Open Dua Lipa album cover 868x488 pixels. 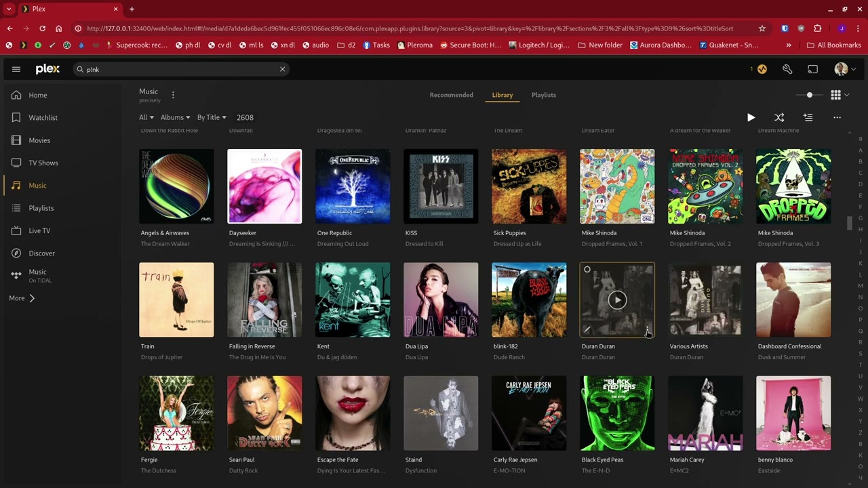(x=441, y=300)
